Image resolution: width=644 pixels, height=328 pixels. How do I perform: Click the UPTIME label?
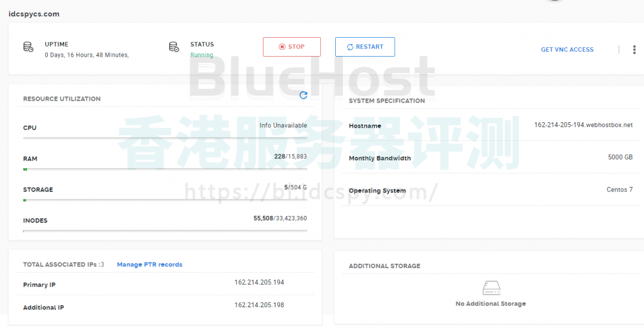57,45
